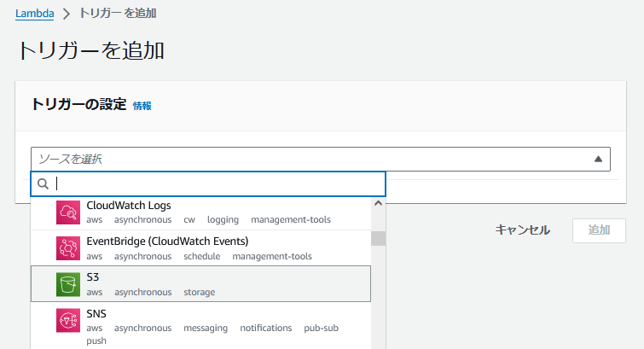Focus the source search input field
644x349 pixels.
click(208, 183)
